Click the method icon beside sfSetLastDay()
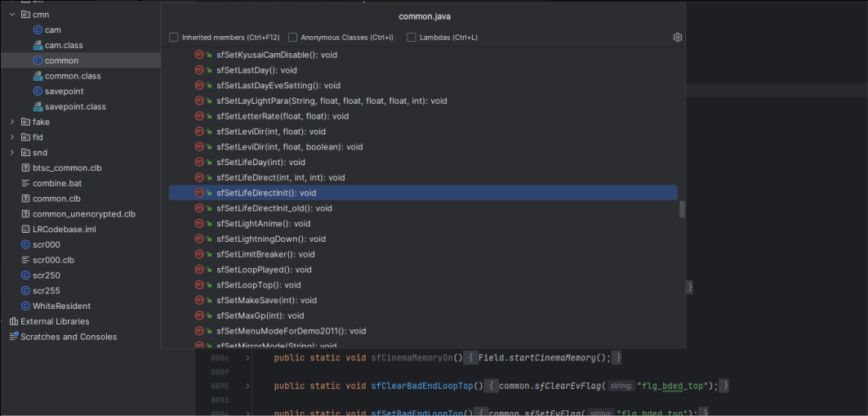The image size is (868, 416). coord(199,70)
